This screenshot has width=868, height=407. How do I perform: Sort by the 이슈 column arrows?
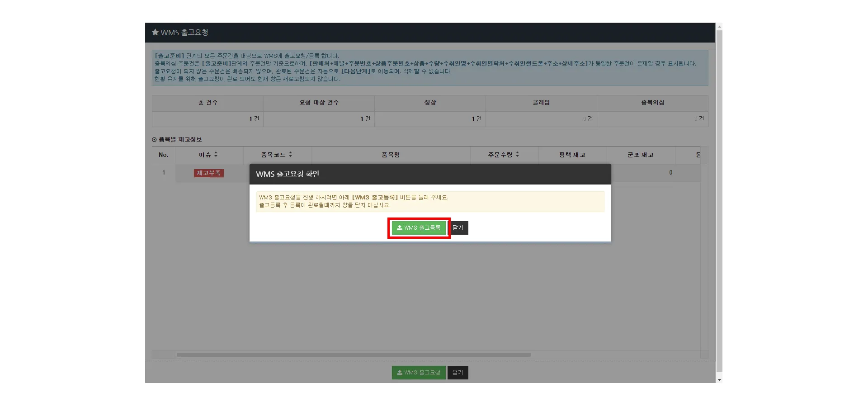(x=216, y=155)
